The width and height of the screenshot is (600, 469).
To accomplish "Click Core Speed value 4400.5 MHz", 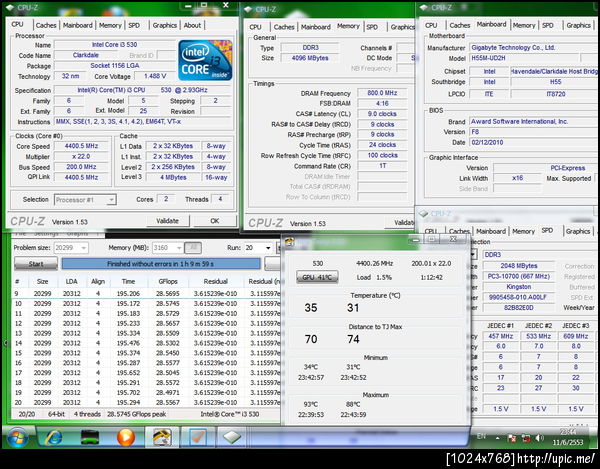I will point(81,146).
